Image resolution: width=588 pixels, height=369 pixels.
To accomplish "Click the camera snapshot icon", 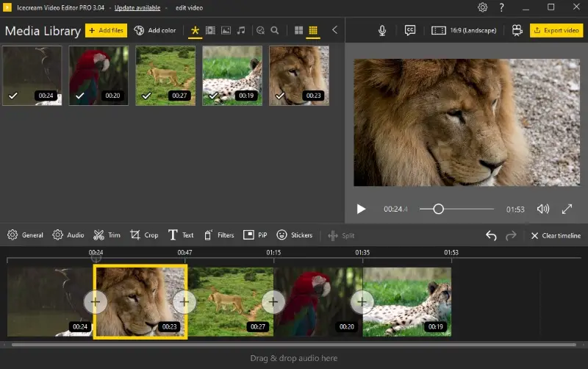I will [x=517, y=30].
